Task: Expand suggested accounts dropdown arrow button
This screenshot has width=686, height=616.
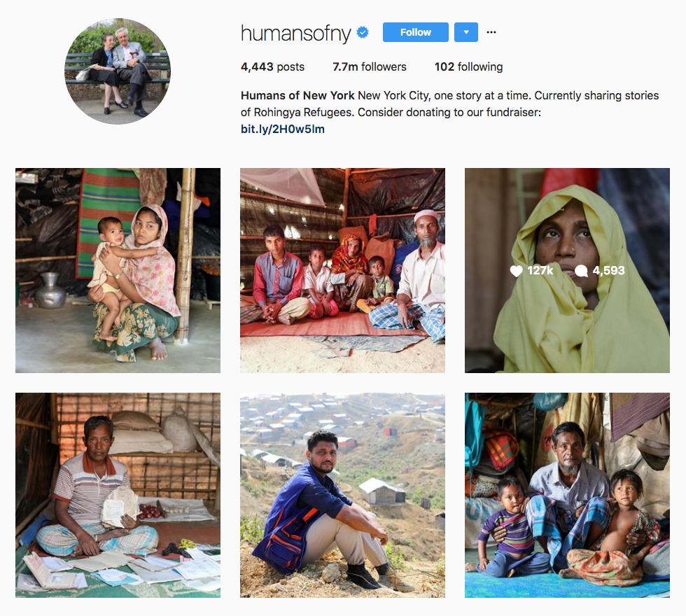Action: (x=466, y=32)
